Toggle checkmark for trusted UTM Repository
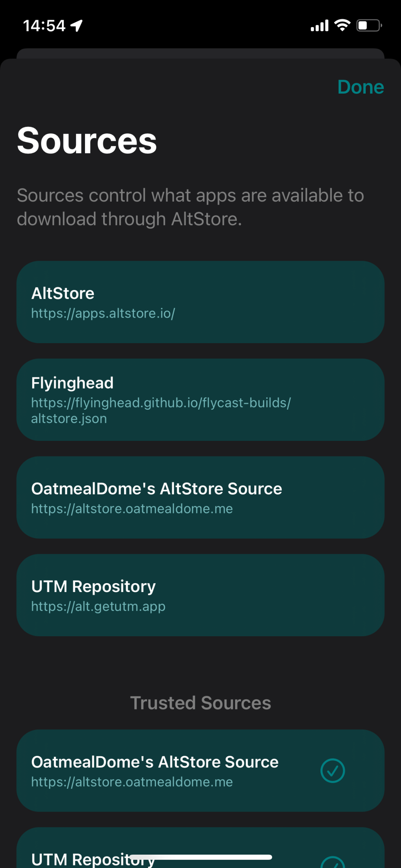The width and height of the screenshot is (401, 868). [333, 862]
